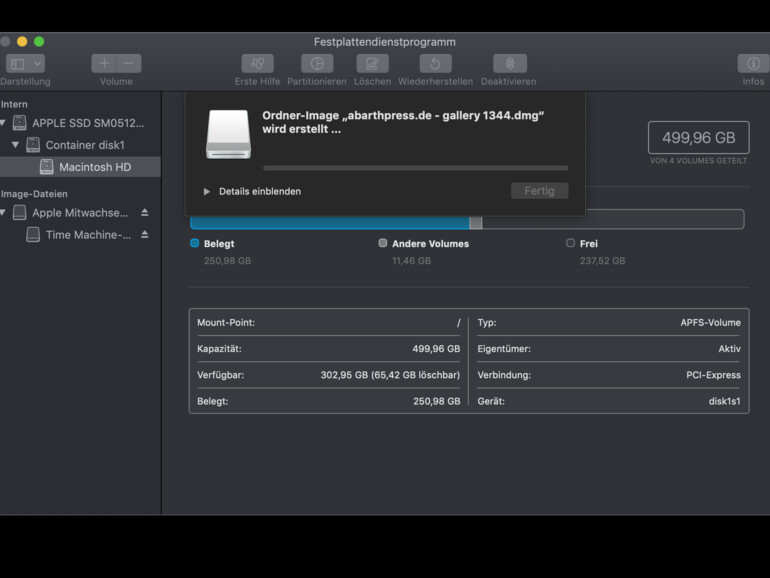The width and height of the screenshot is (770, 578).
Task: Click the disk image icon in dialog
Action: click(228, 134)
